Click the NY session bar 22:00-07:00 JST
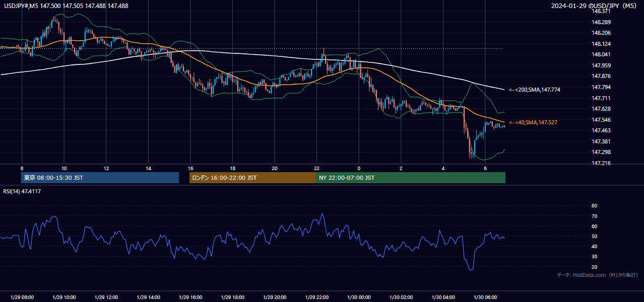Screen dimensions: 644x302 click(x=411, y=178)
